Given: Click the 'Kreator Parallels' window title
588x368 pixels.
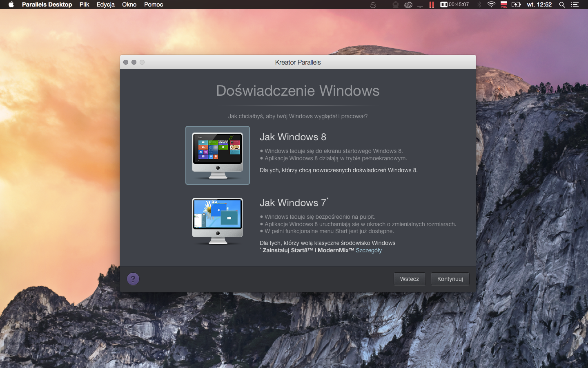Looking at the screenshot, I should pos(298,62).
